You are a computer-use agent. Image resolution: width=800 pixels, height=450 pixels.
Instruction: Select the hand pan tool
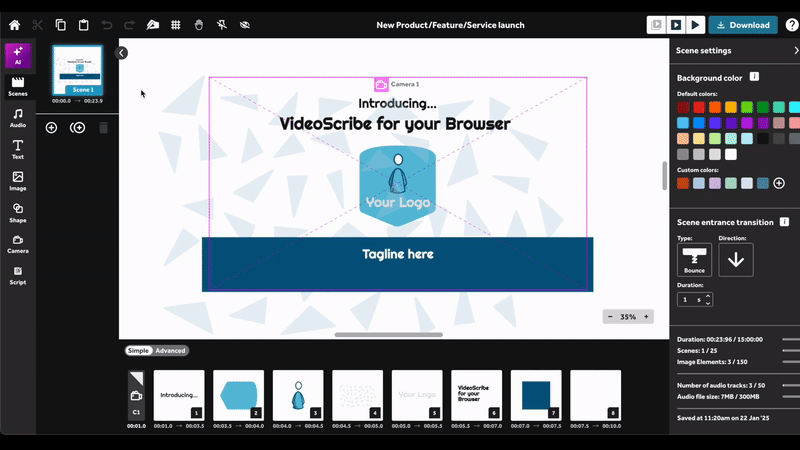point(198,25)
